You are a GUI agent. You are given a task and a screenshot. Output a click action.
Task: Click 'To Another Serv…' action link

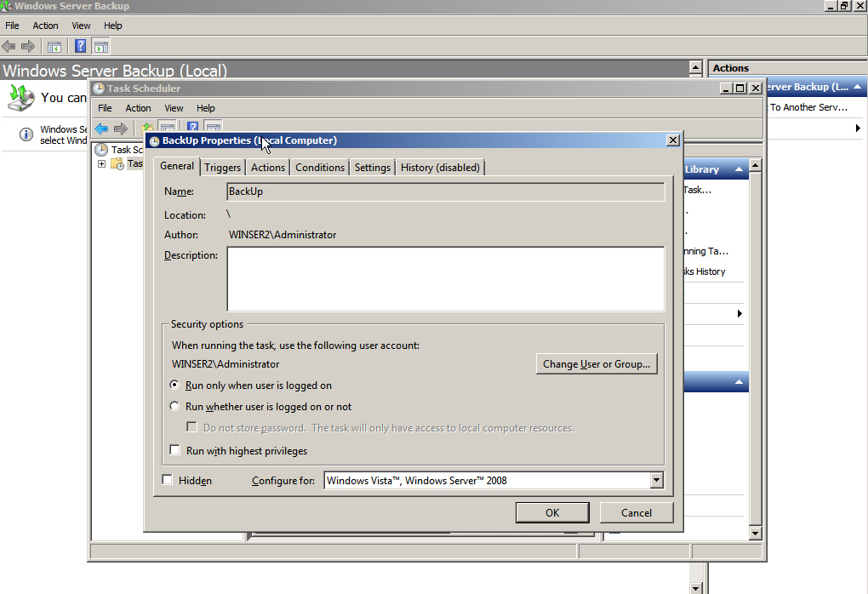click(x=808, y=107)
